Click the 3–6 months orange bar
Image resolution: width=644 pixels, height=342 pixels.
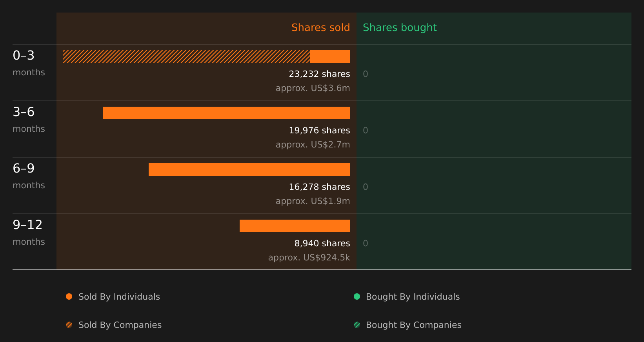(x=227, y=113)
